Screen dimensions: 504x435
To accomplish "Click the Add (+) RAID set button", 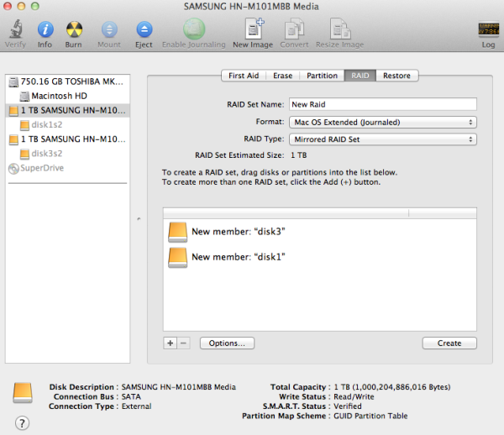I will (x=170, y=343).
